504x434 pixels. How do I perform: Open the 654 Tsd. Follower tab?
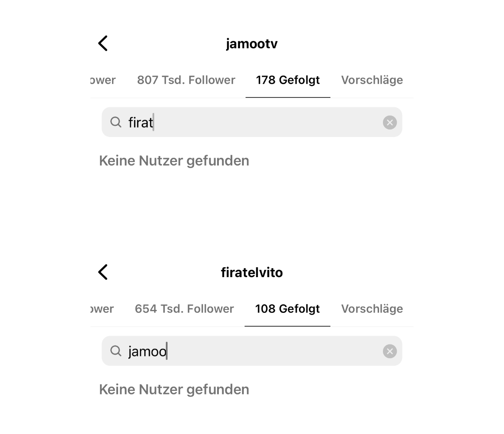tap(184, 309)
